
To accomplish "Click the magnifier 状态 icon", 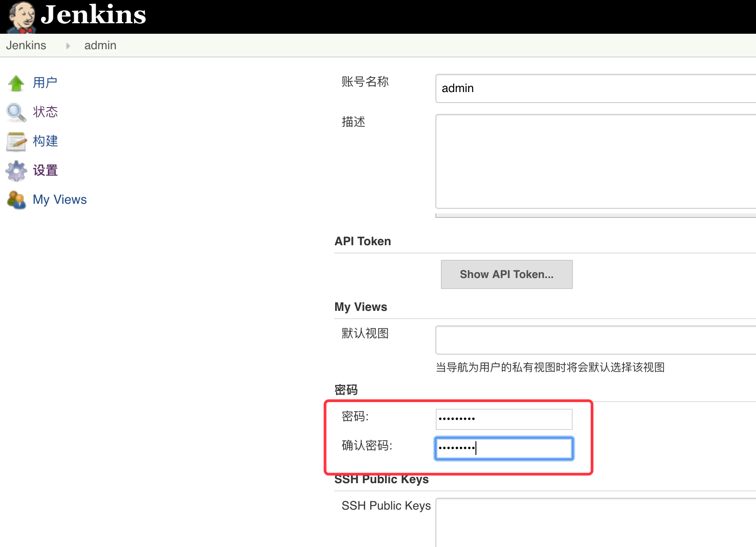I will click(x=16, y=112).
